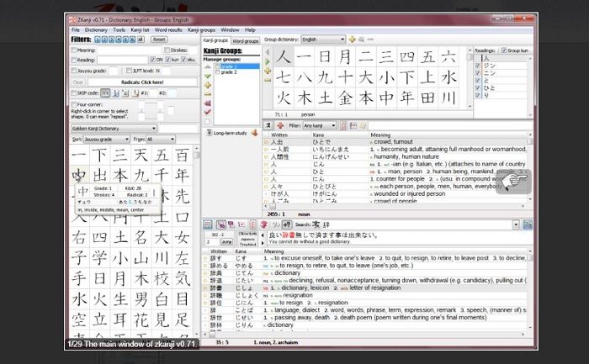The image size is (589, 364).
Task: Select the dictionary row じしょ
Action: (364, 288)
